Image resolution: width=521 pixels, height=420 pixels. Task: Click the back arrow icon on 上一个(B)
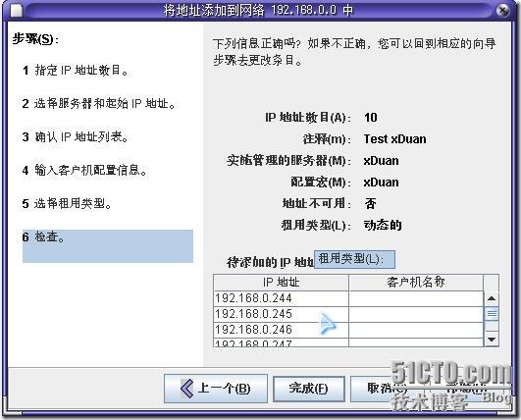[186, 388]
